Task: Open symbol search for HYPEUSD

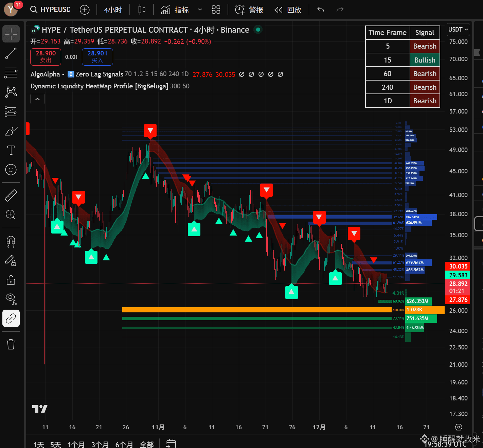Action: tap(50, 10)
